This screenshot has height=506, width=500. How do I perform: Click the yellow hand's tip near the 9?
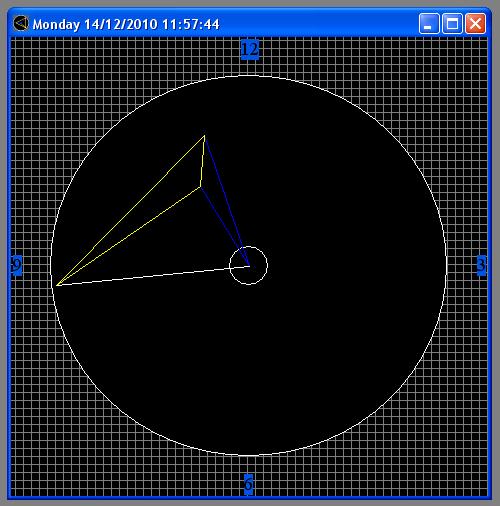57,285
